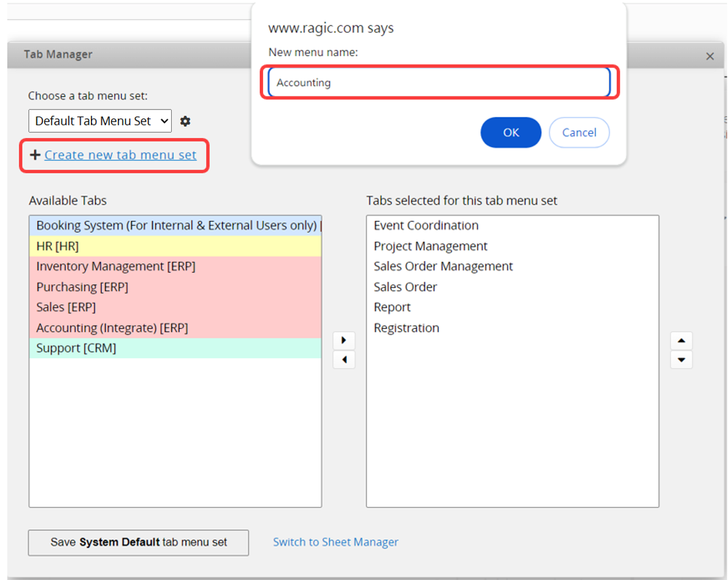Viewport: 728px width, 580px height.
Task: Click the move up arrow button
Action: (681, 341)
